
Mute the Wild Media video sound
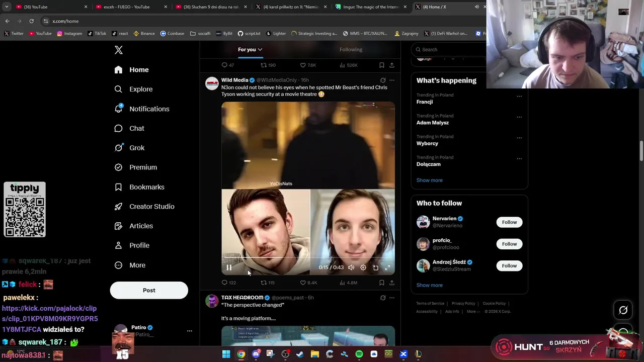(x=351, y=267)
